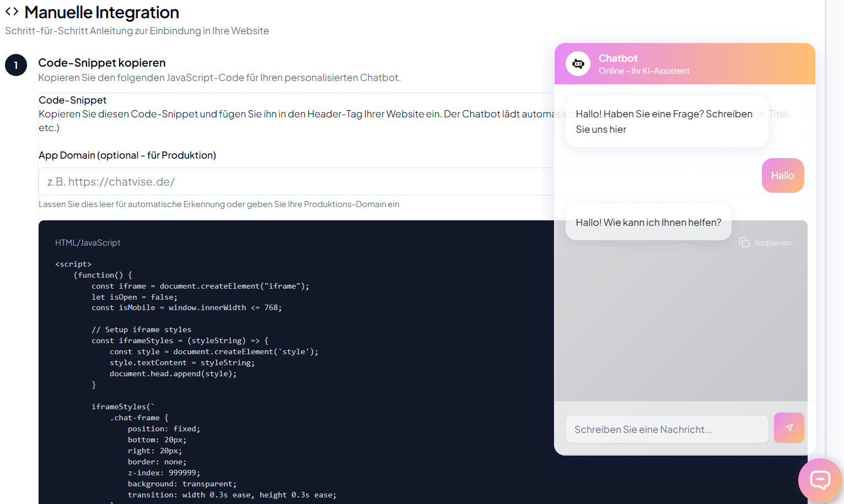Click the 'Chatbot' title in chat header
Image resolution: width=844 pixels, height=504 pixels.
pyautogui.click(x=618, y=58)
